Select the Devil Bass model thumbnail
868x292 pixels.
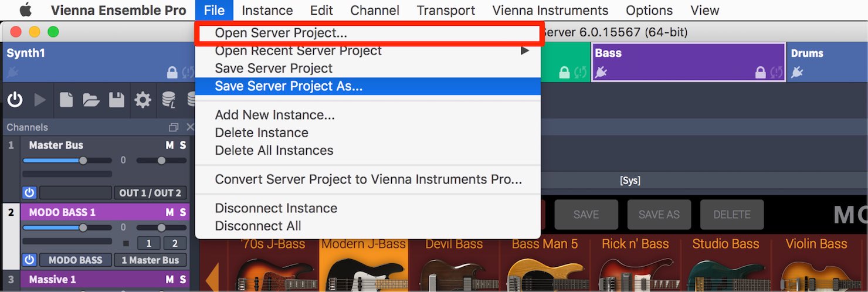[x=453, y=264]
